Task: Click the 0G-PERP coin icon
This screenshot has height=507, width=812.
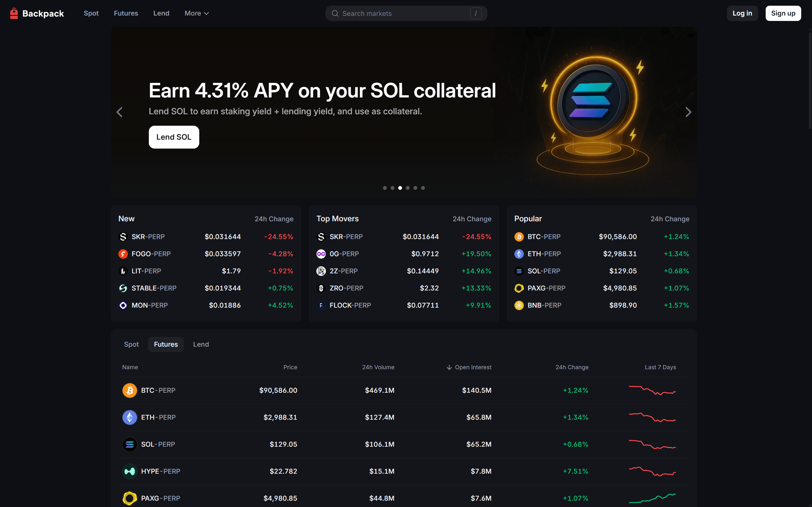Action: (x=321, y=254)
